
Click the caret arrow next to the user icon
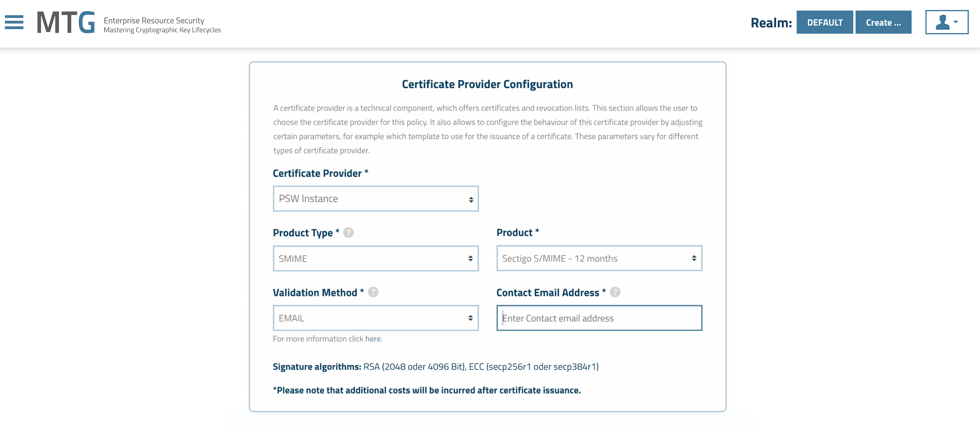coord(956,22)
